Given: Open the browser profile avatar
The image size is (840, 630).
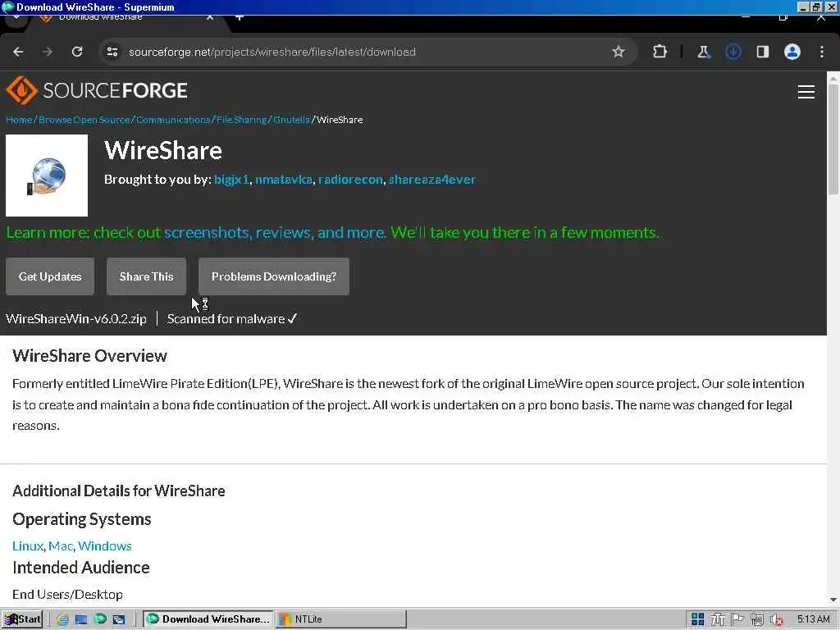Looking at the screenshot, I should click(x=792, y=52).
